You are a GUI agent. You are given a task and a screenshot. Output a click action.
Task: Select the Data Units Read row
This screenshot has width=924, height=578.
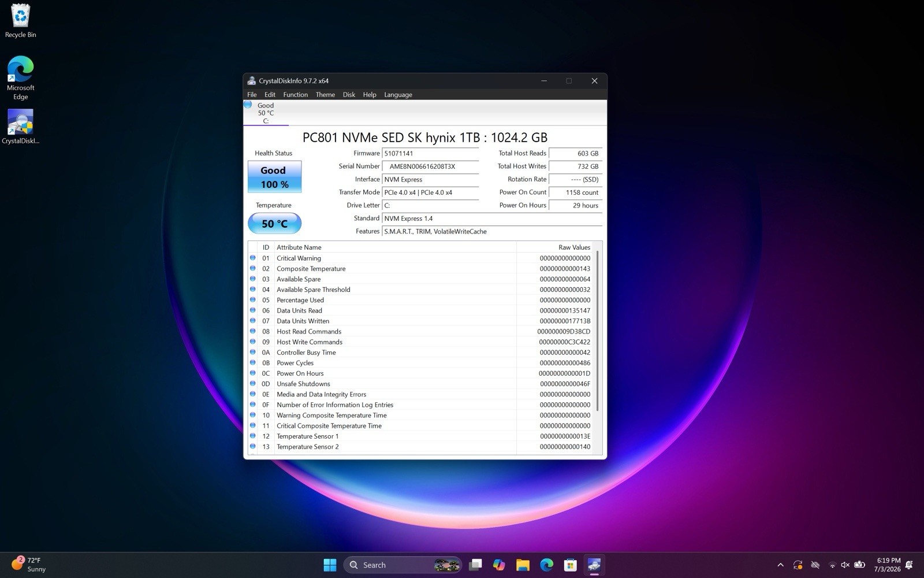[x=422, y=310]
